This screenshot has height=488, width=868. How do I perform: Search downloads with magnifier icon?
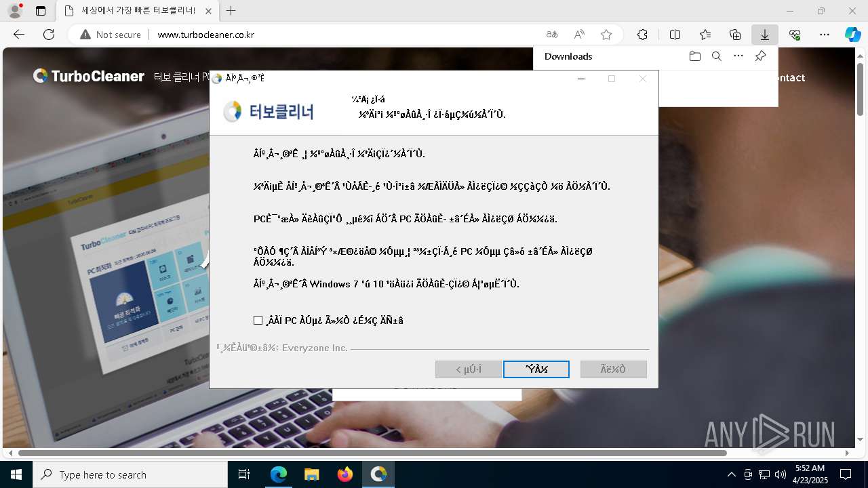click(717, 56)
